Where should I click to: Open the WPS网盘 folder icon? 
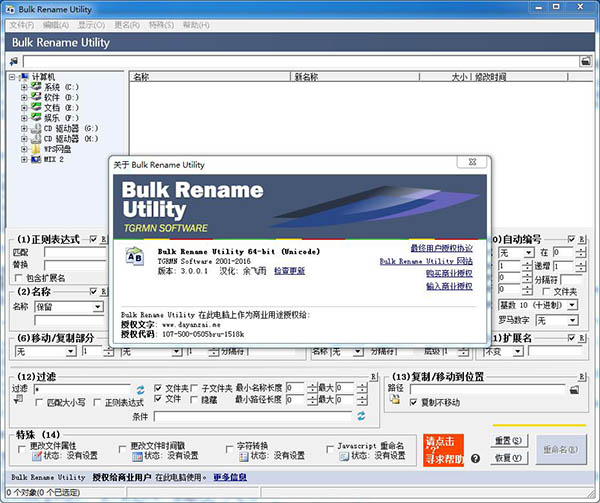pos(36,149)
